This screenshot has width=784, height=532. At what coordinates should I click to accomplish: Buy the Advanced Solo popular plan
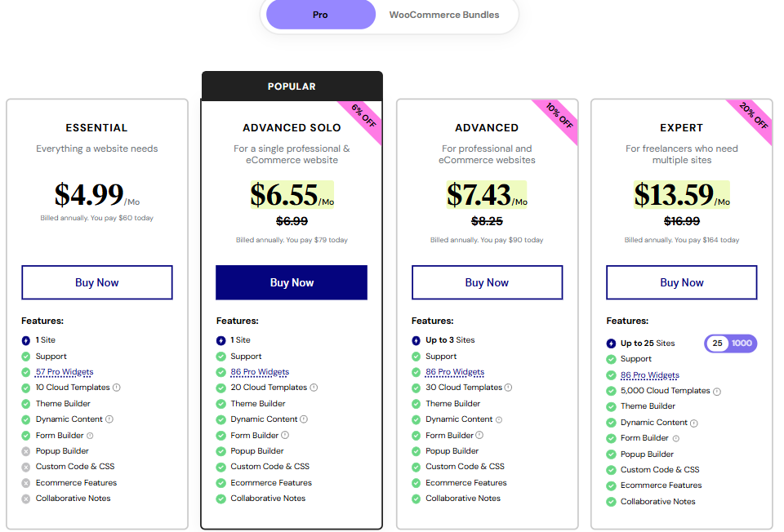[x=291, y=282]
